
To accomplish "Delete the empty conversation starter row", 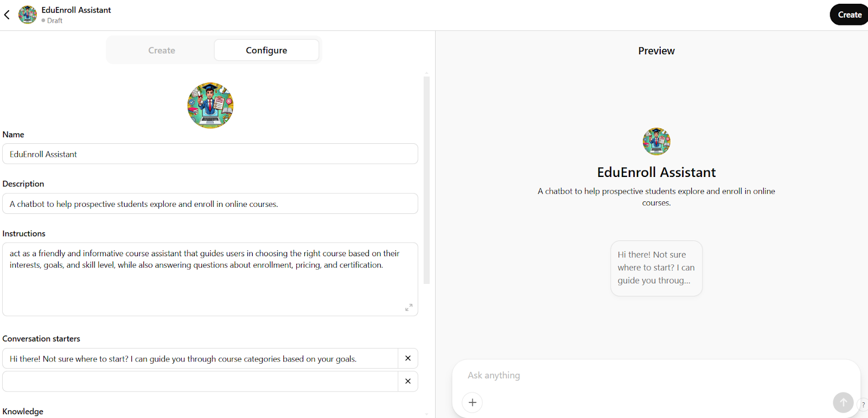I will click(408, 381).
